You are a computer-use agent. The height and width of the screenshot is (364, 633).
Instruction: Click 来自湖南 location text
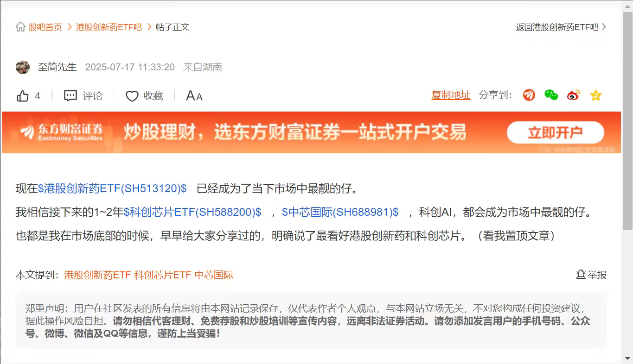click(x=203, y=67)
